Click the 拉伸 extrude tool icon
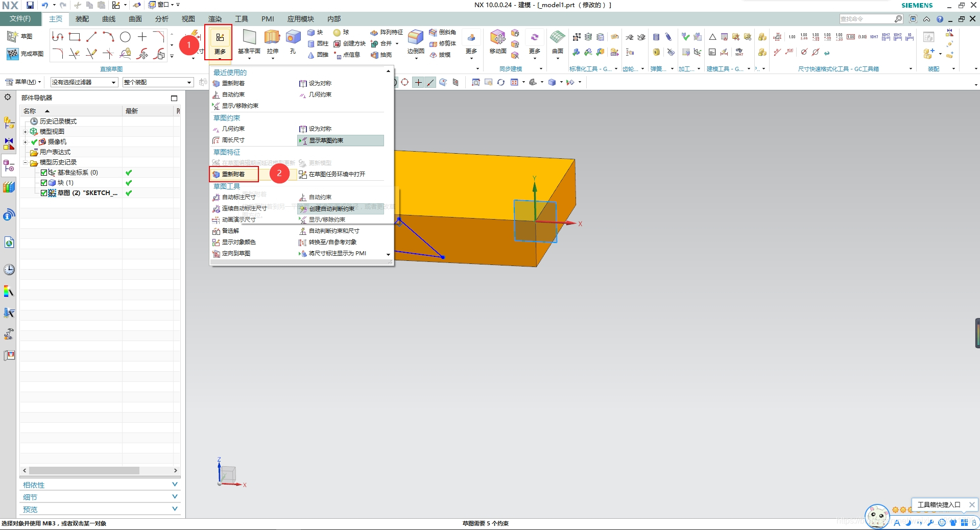The width and height of the screenshot is (980, 530). coord(272,37)
